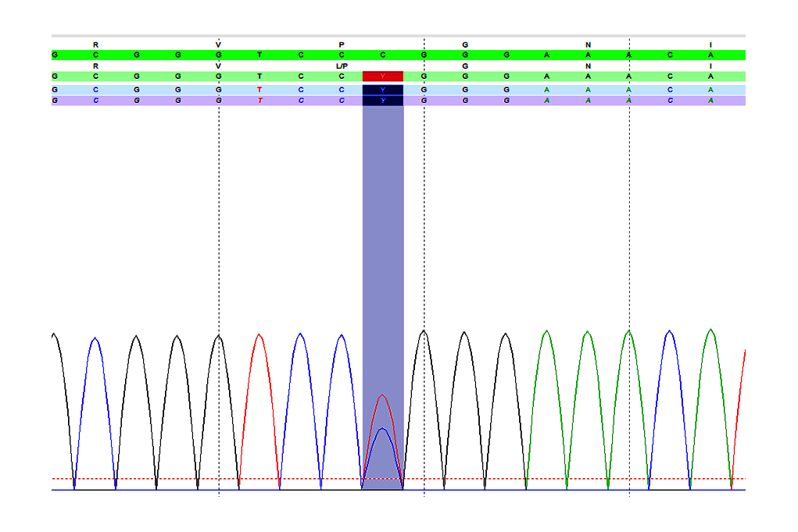Click the amino acid R label in top row
Viewport: 798px width, 532px height.
click(95, 45)
